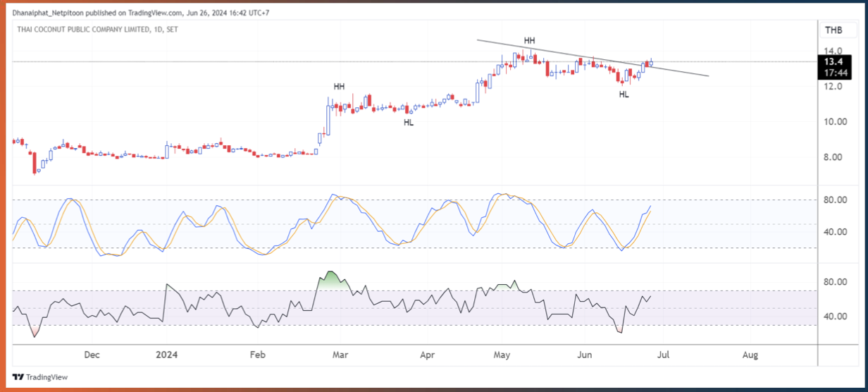Click the Mar label on time axis
The image size is (868, 392).
point(341,355)
